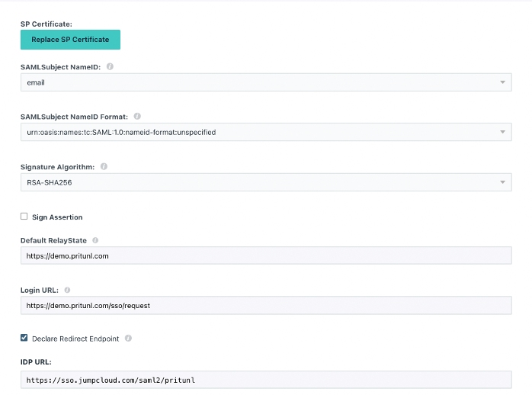Expand the Signature Algorithm dropdown arrow

click(502, 182)
